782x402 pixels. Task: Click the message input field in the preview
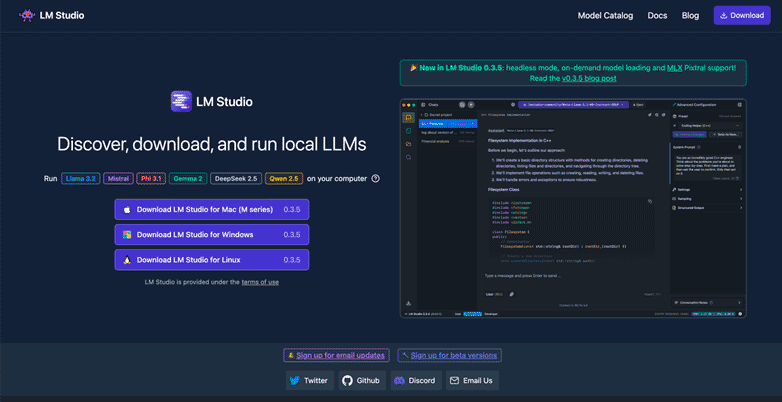pos(574,275)
